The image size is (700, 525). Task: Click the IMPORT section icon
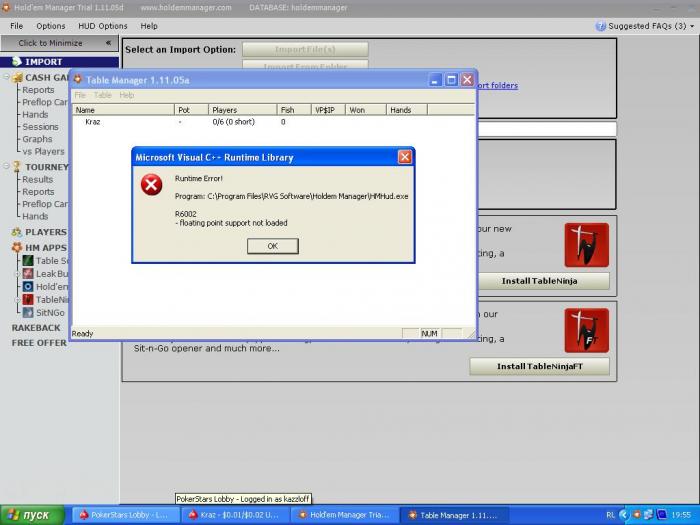pyautogui.click(x=17, y=61)
